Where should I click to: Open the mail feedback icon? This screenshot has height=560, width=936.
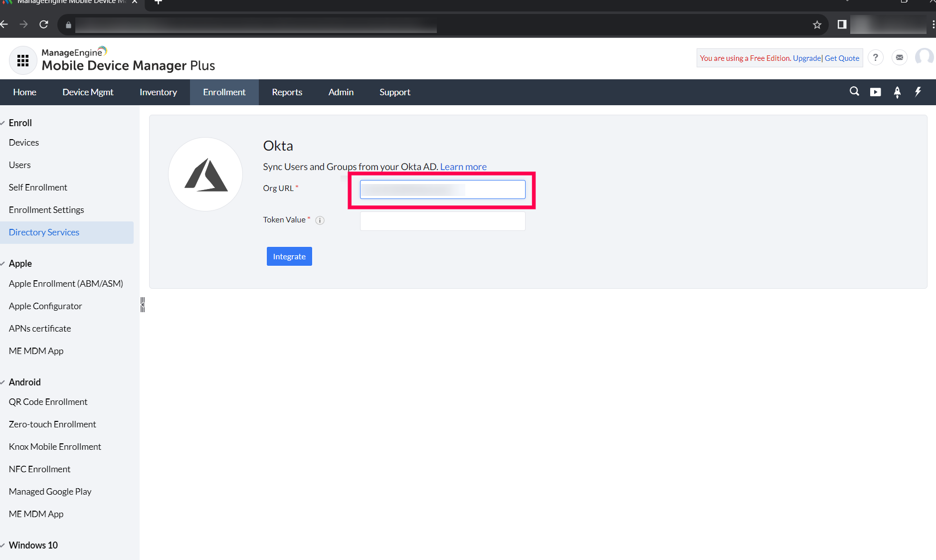click(x=899, y=58)
